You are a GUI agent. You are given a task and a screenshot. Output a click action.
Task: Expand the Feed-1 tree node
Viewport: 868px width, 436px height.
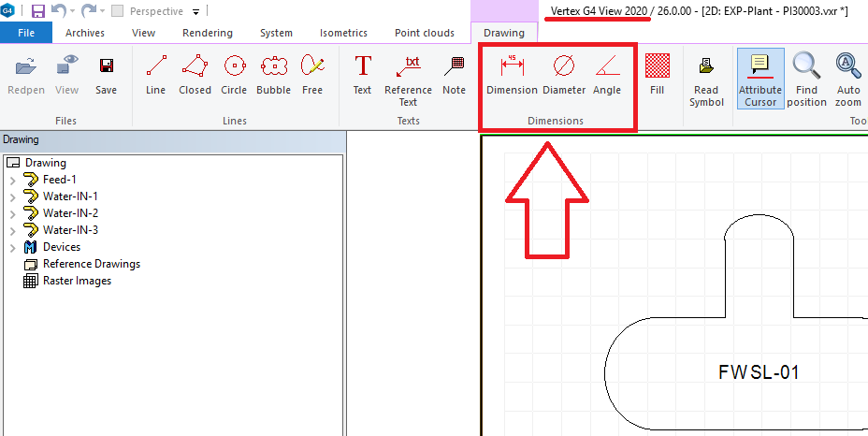[12, 180]
